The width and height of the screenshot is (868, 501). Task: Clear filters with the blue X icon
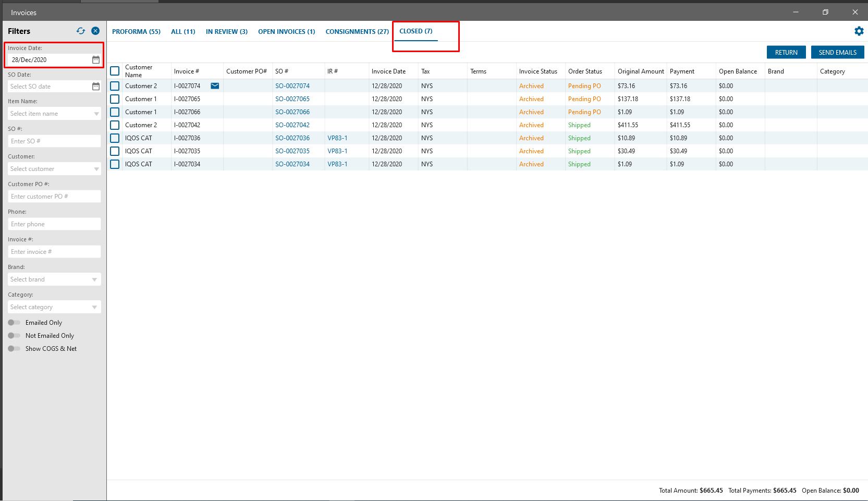(x=95, y=31)
